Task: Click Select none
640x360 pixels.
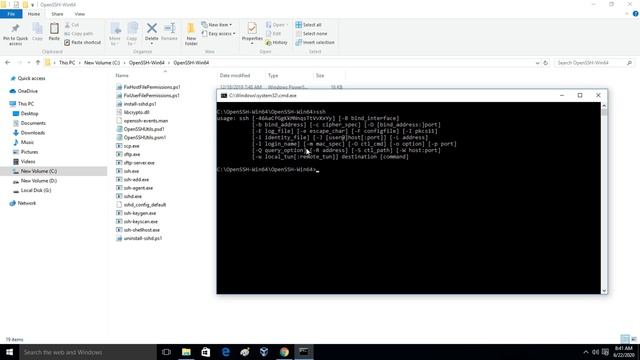Action: pyautogui.click(x=311, y=33)
